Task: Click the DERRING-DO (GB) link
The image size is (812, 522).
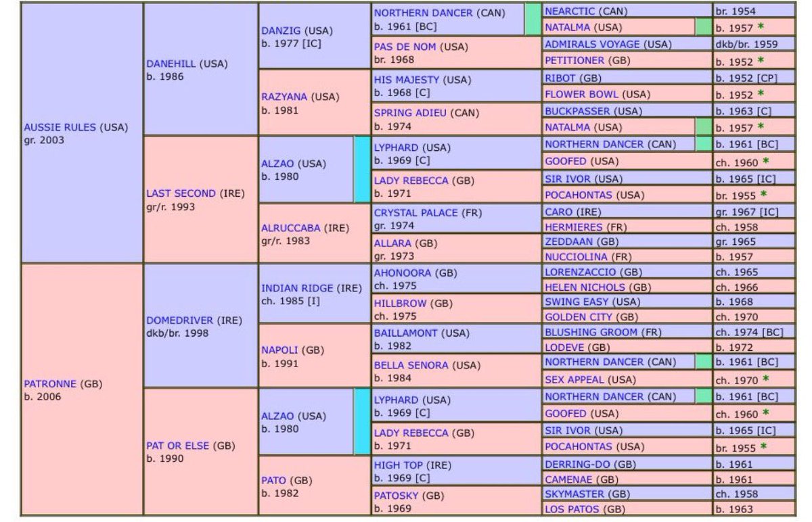Action: 590,465
